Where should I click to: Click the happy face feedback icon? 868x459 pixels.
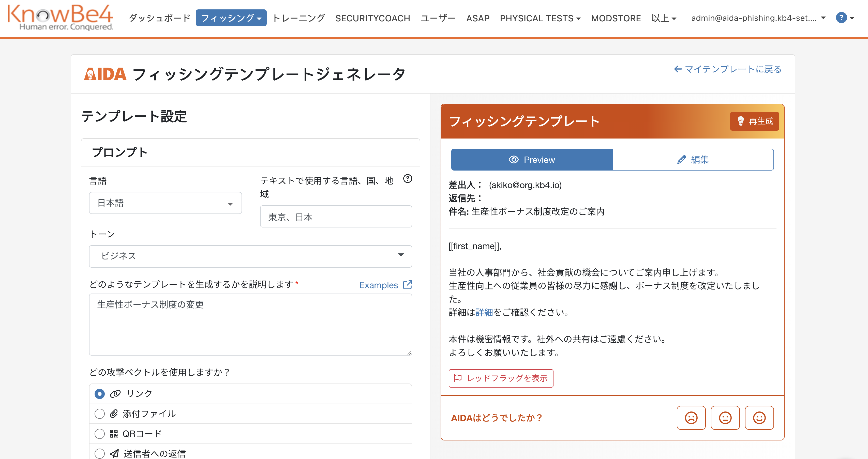pos(759,418)
